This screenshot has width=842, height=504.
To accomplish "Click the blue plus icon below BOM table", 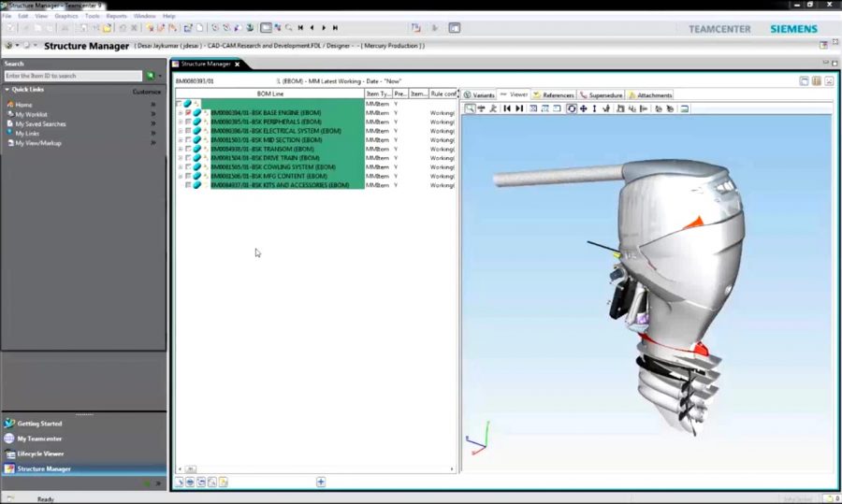I will click(x=321, y=482).
